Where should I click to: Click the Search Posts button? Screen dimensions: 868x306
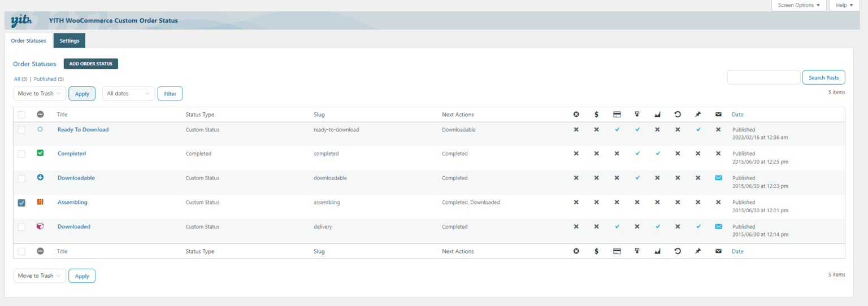point(824,77)
